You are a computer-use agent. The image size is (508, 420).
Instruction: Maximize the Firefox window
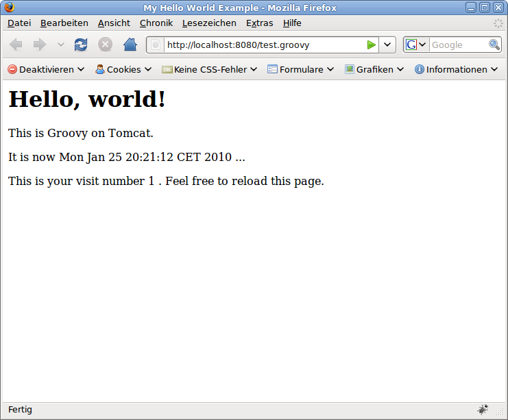(485, 8)
